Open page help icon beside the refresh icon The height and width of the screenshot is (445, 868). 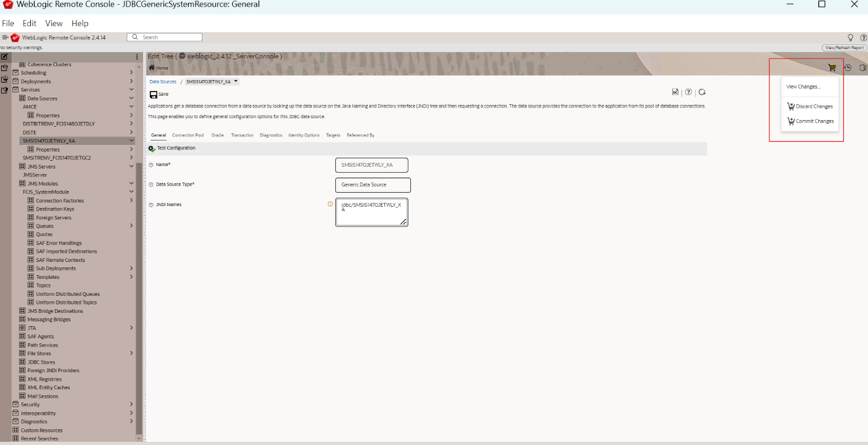[x=689, y=92]
